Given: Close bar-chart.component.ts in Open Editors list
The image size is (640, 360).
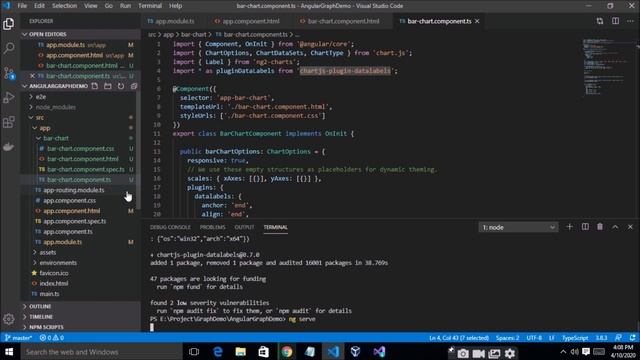Looking at the screenshot, I should (32, 76).
